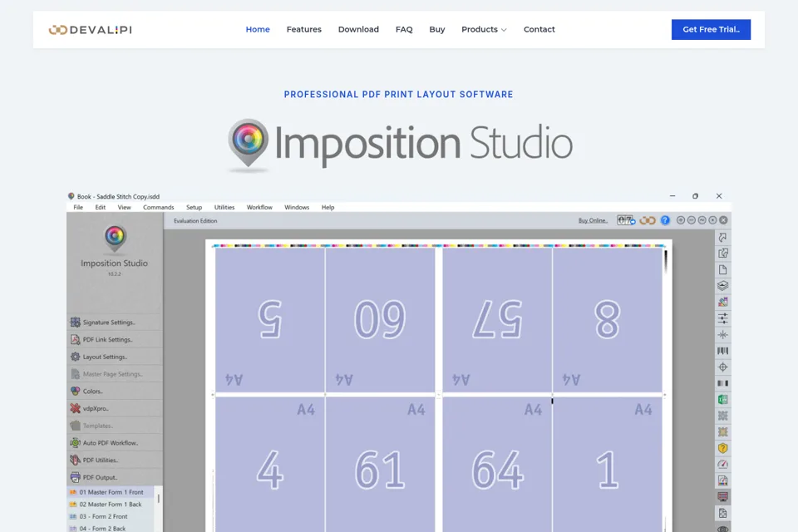798x532 pixels.
Task: Click the page counter icon in toolbar
Action: click(626, 220)
